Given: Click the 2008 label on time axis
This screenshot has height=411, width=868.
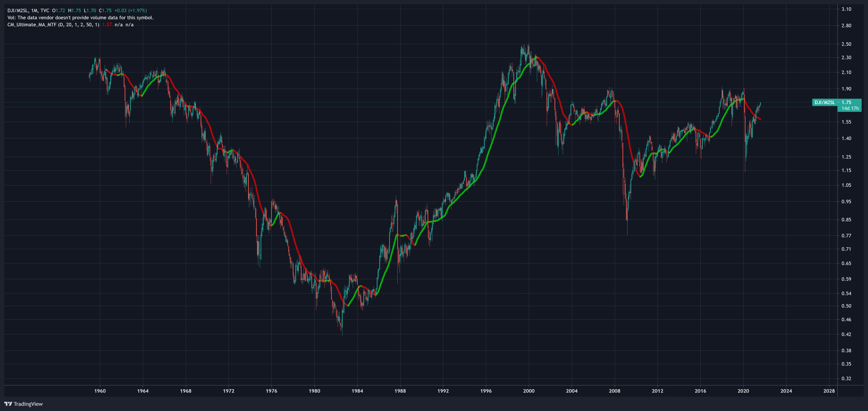Looking at the screenshot, I should click(615, 391).
